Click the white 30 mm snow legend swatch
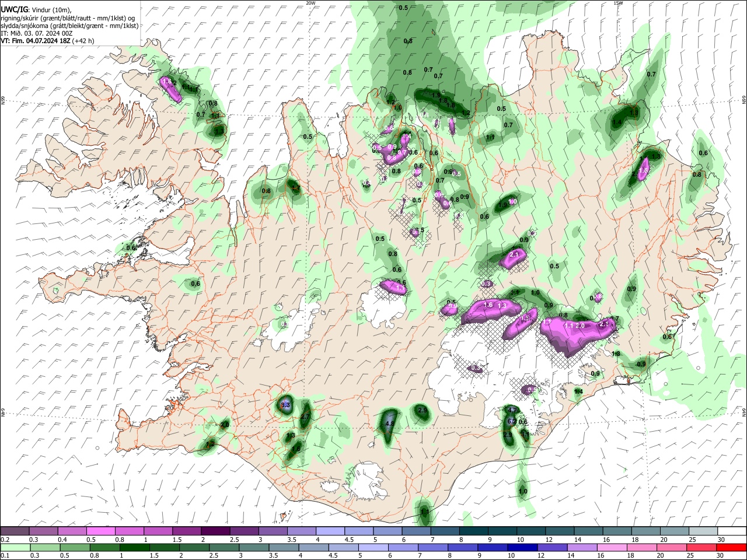Screen dimensions: 747x560 coord(732,531)
